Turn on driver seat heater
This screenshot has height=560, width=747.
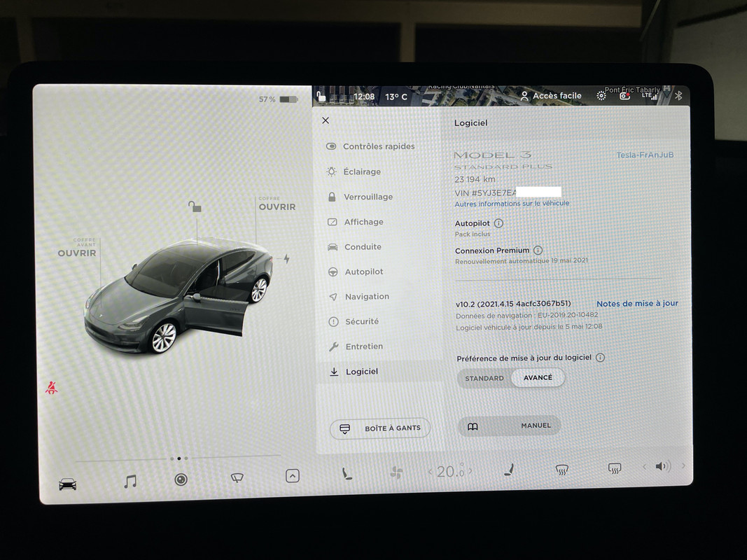click(x=347, y=473)
